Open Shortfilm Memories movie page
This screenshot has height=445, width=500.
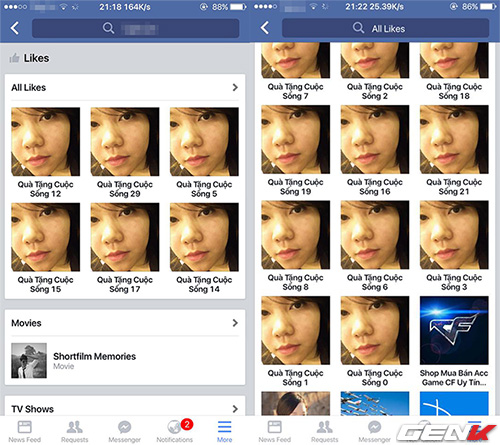[x=125, y=361]
